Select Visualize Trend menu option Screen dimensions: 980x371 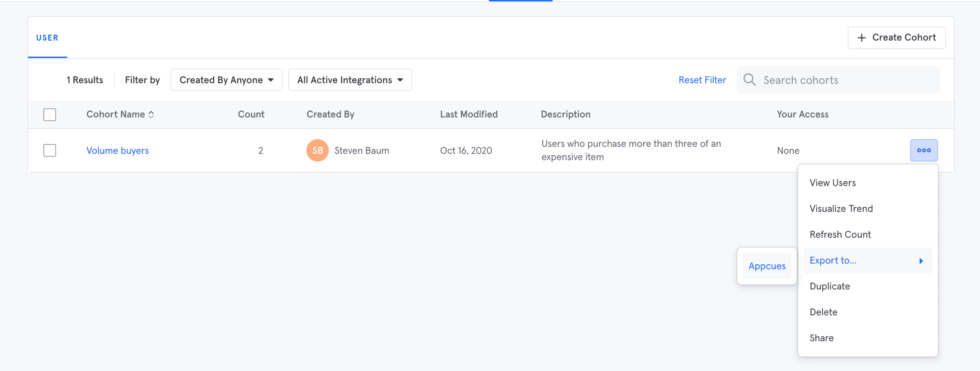coord(841,209)
